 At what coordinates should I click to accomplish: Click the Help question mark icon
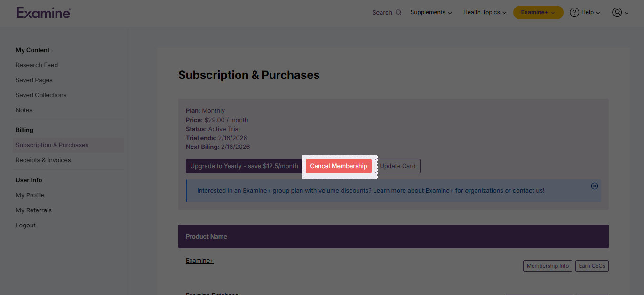[574, 13]
